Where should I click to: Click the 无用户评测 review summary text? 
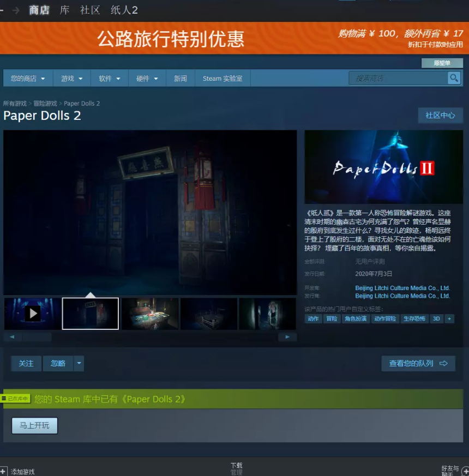[370, 262]
